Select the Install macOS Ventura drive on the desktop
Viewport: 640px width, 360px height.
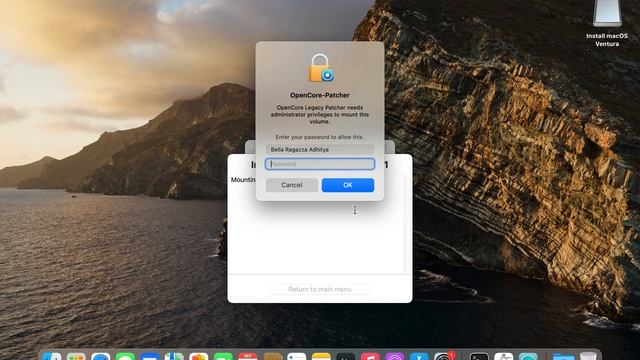click(x=607, y=23)
